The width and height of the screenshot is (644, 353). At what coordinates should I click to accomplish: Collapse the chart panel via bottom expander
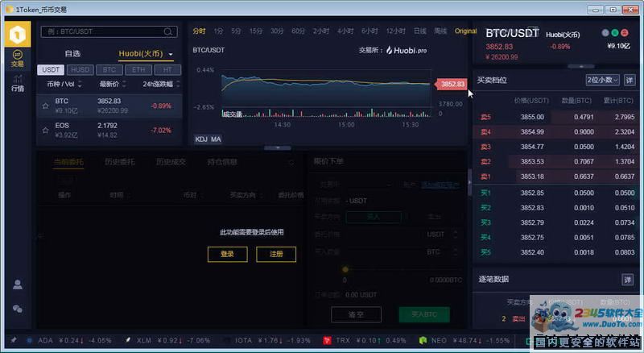(x=277, y=148)
